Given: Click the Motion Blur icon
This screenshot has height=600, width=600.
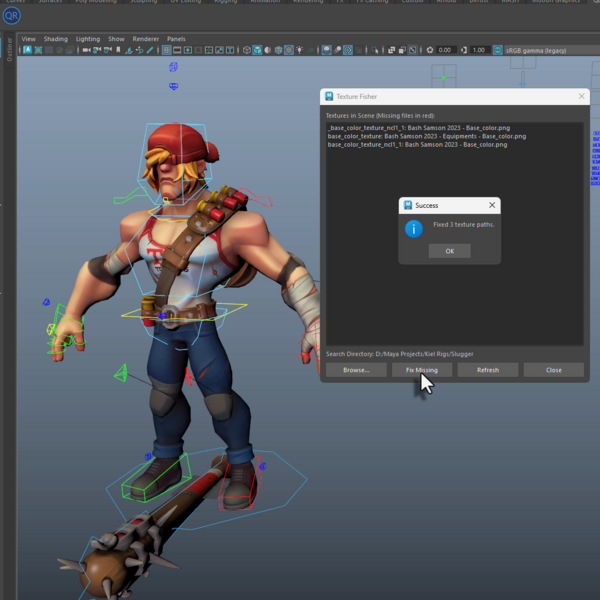Looking at the screenshot, I should coord(337,50).
